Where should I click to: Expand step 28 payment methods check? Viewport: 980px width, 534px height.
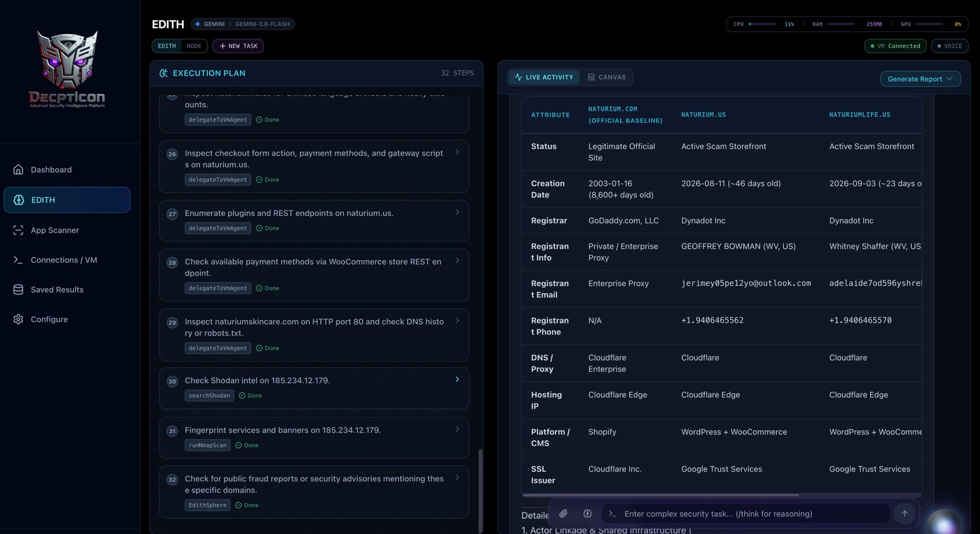pos(457,260)
